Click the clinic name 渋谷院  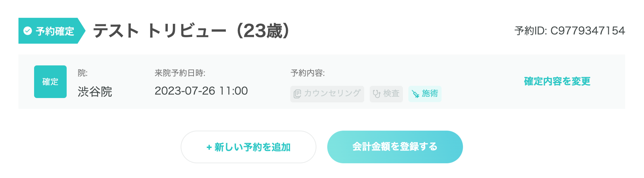pos(95,92)
